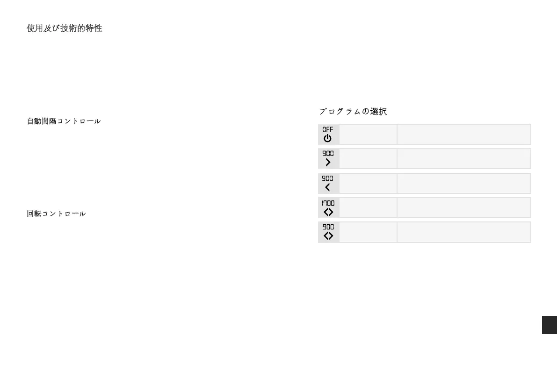The height and width of the screenshot is (392, 557).
Task: Click wide description cell in OFF row
Action: point(463,135)
